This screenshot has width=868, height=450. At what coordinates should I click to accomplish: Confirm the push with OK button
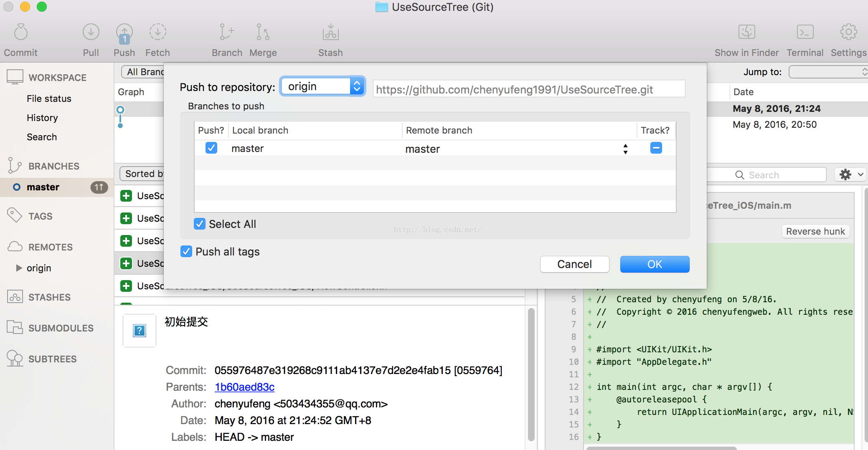654,264
